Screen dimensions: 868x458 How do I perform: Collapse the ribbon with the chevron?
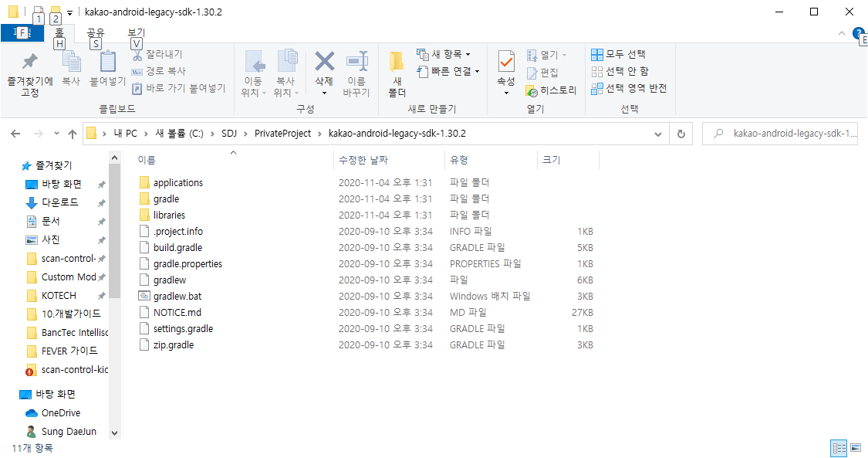coord(842,33)
